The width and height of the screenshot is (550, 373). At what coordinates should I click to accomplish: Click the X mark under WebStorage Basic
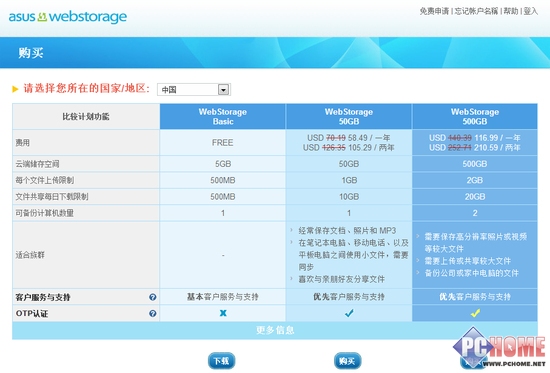click(223, 313)
